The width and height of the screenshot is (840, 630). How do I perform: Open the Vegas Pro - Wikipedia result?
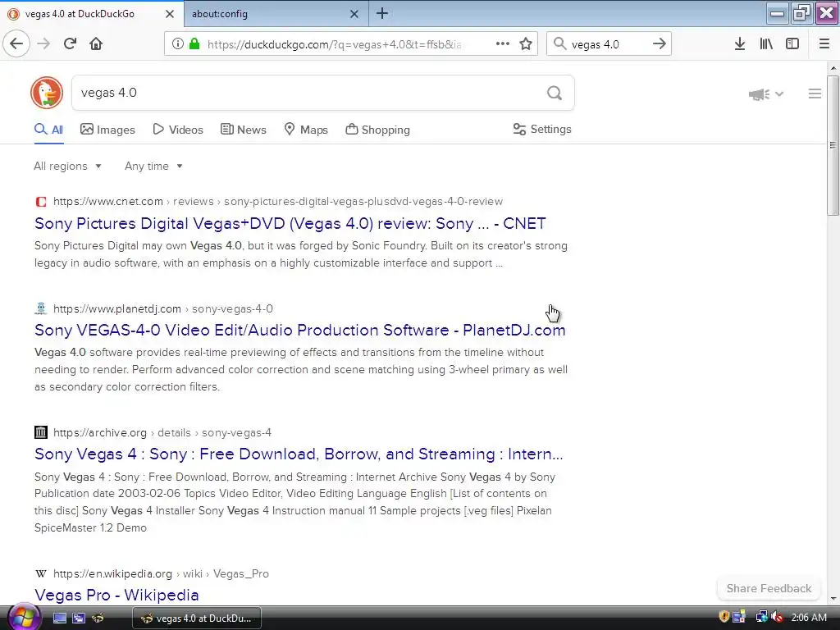116,595
